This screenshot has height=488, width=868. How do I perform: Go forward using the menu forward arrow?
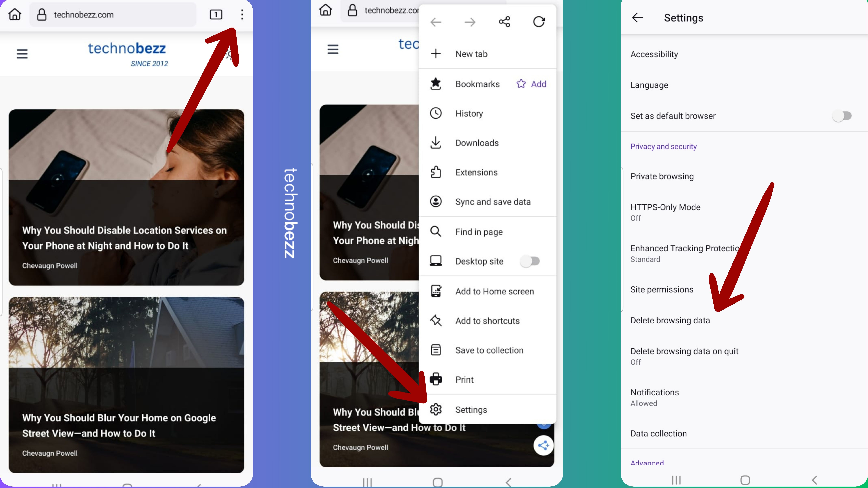coord(470,22)
